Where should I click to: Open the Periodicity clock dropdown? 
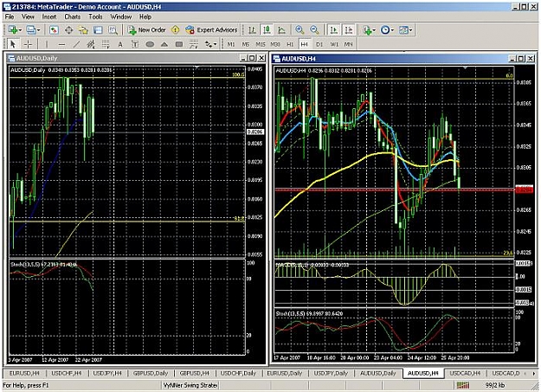coord(387,30)
